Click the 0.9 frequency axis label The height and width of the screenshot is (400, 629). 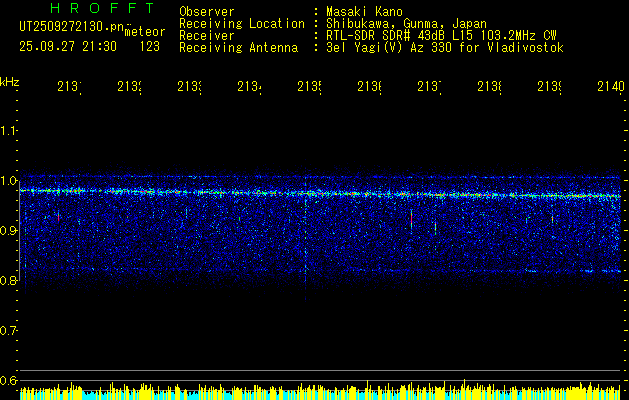[8, 230]
